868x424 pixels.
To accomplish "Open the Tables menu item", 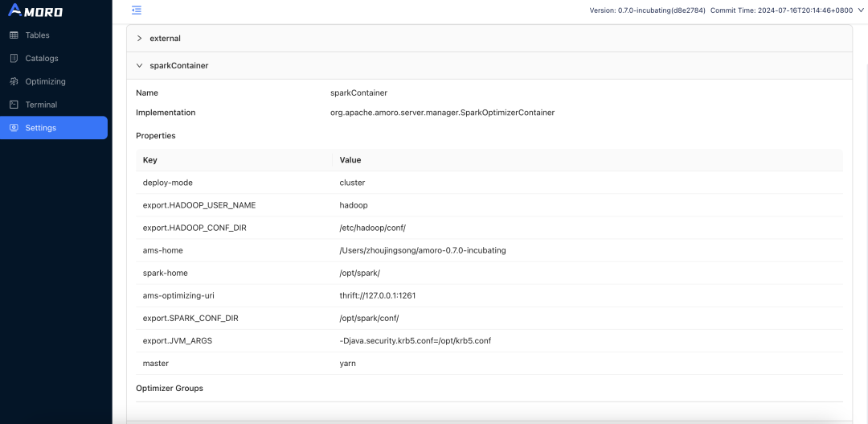I will pos(37,35).
